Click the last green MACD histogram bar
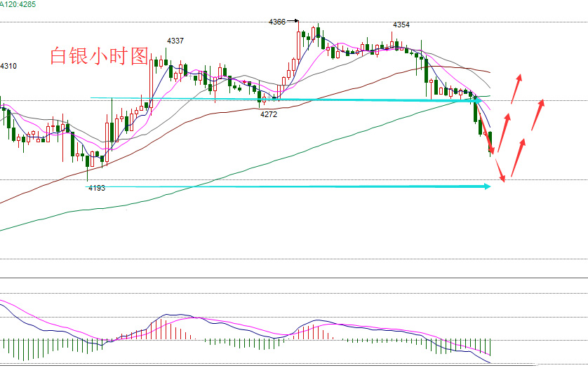 point(490,347)
